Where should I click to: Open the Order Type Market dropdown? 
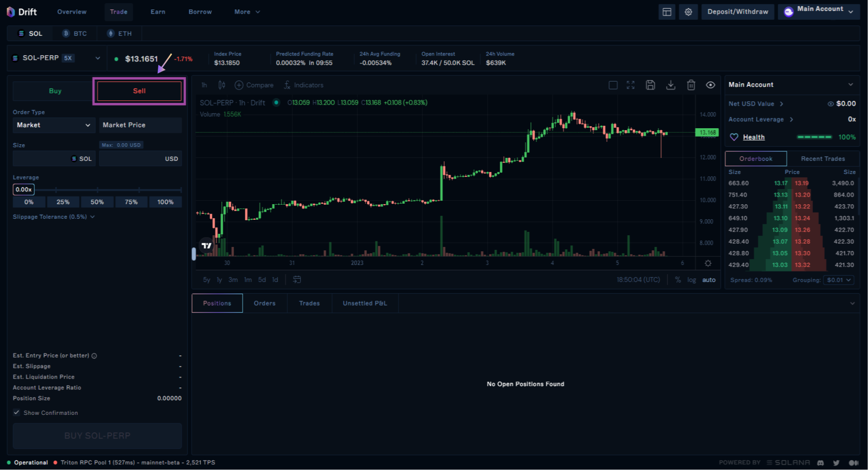pos(53,125)
